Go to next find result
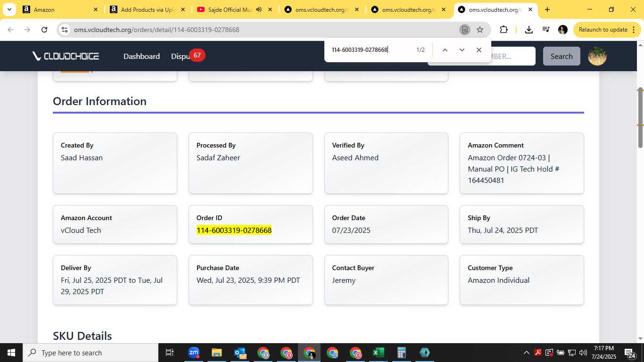Viewport: 644px width, 362px height. click(462, 50)
